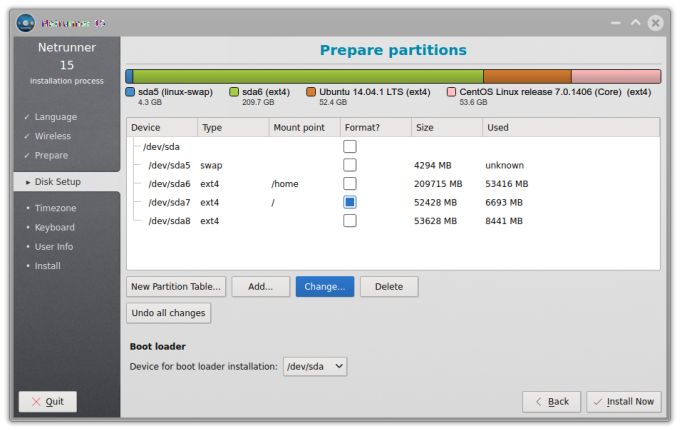Select the pink CentOS legend swatch
The image size is (680, 431).
451,92
